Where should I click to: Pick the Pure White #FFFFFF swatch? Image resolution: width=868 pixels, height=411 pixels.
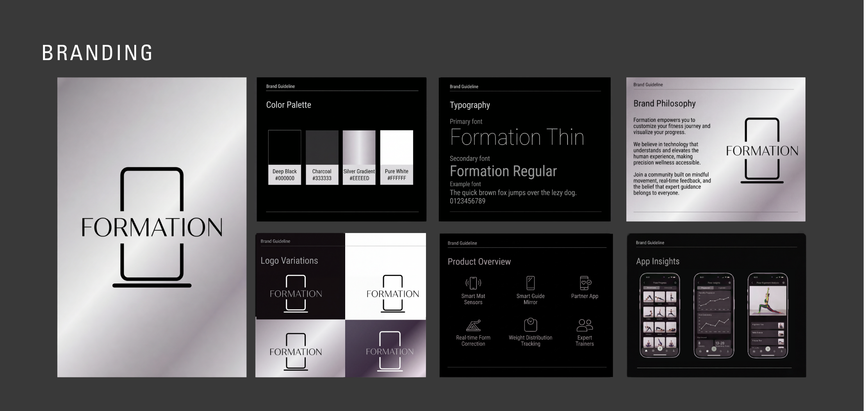click(x=397, y=157)
